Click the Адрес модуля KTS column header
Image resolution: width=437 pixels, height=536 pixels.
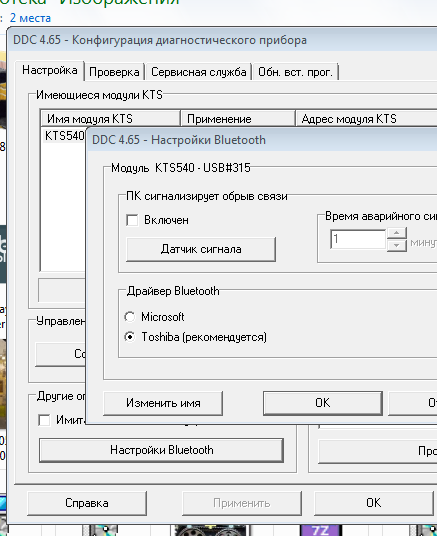click(367, 119)
